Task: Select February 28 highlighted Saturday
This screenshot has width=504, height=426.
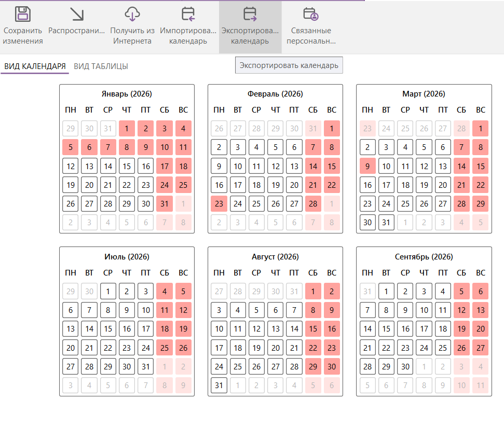Action: click(313, 203)
